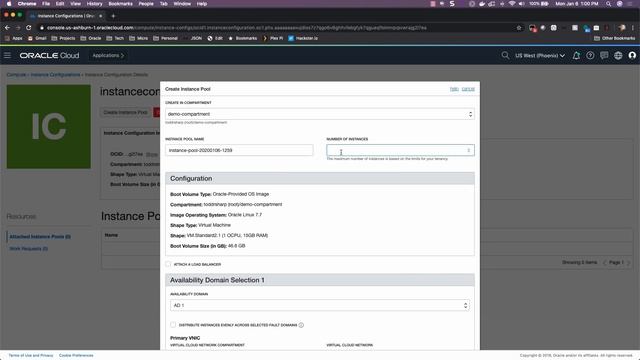
Task: Click the green IC instance configuration thumbnail
Action: point(49,127)
